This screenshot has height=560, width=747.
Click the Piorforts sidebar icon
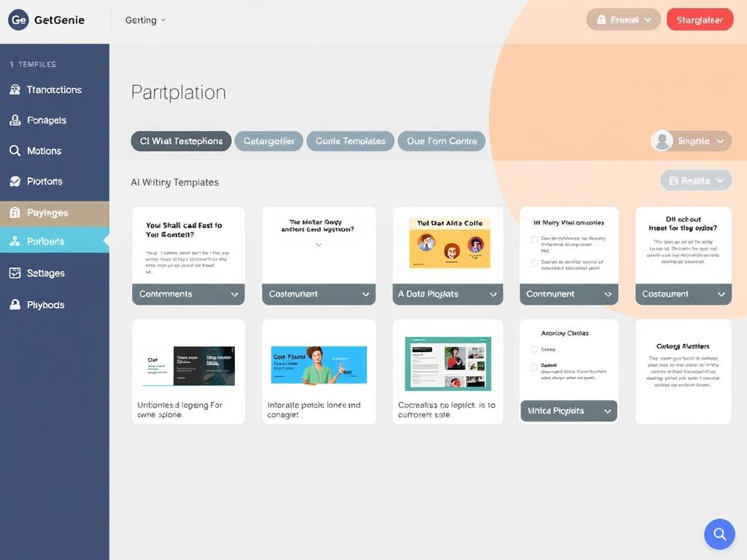coord(15,182)
